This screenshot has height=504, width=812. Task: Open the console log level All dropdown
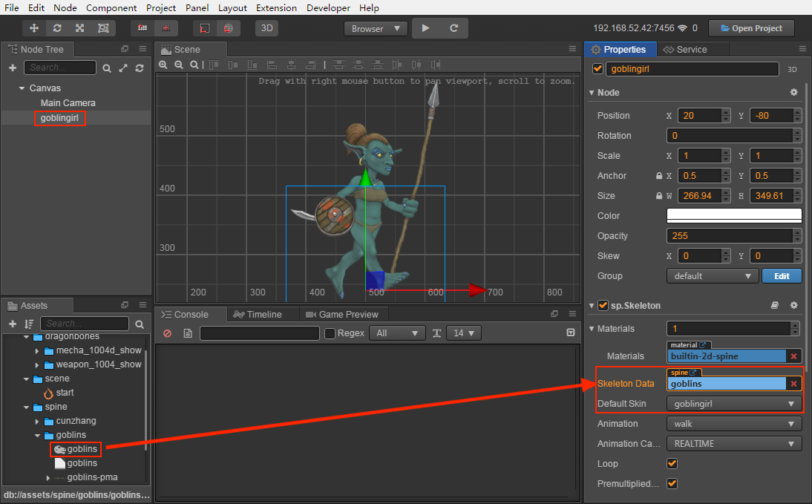pyautogui.click(x=397, y=333)
